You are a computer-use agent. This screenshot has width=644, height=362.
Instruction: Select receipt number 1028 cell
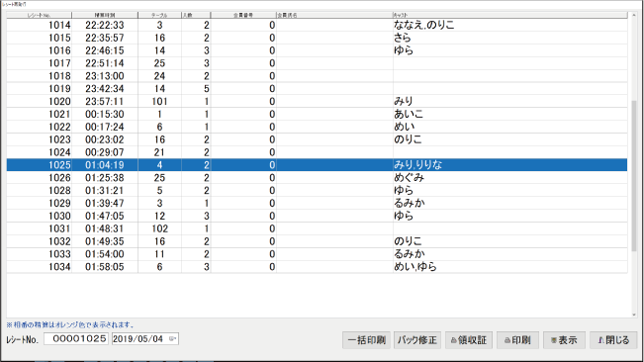pyautogui.click(x=39, y=191)
